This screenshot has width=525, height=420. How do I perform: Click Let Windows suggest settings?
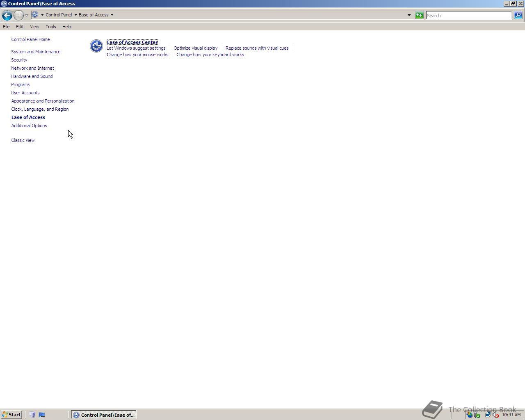click(136, 48)
